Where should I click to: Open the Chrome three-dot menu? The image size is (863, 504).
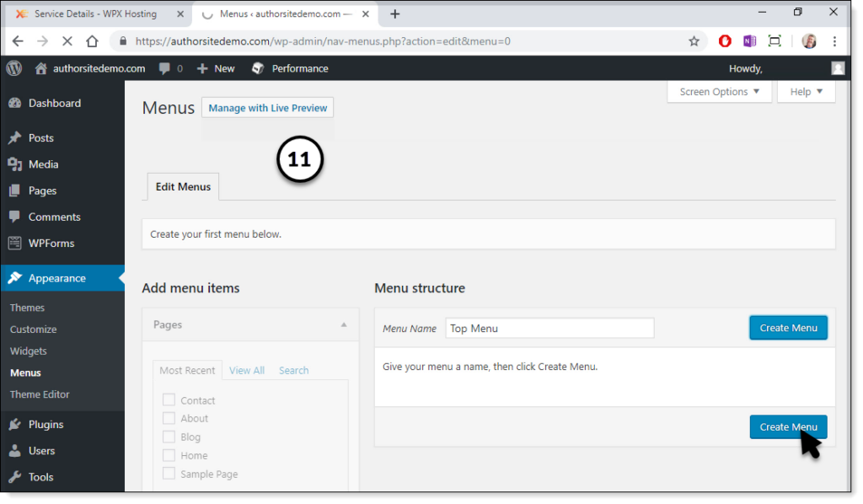[834, 41]
